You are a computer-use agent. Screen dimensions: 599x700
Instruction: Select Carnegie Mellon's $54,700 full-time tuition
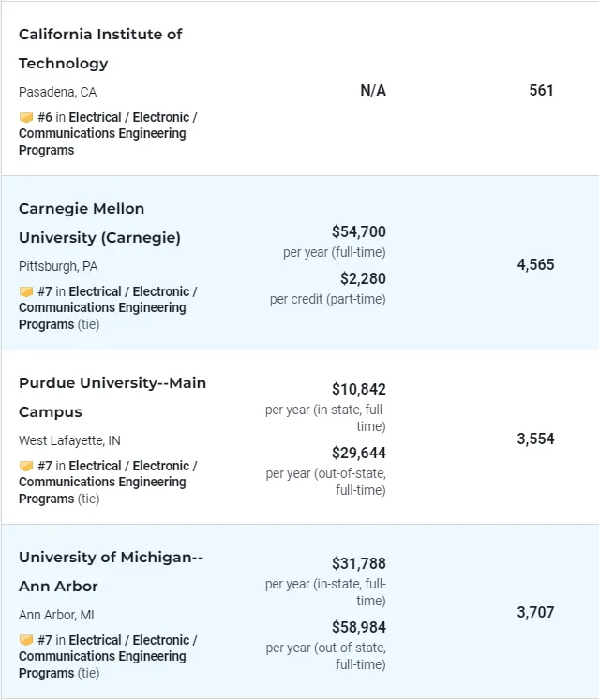358,231
